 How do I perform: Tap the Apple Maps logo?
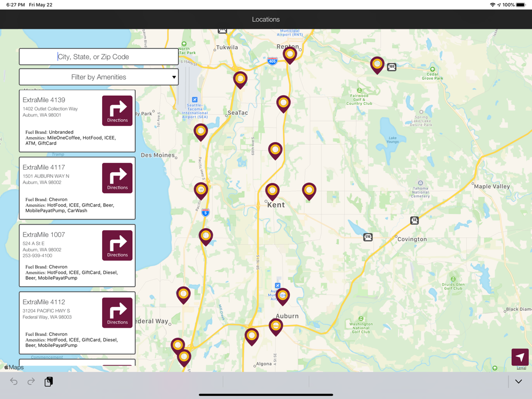click(14, 367)
